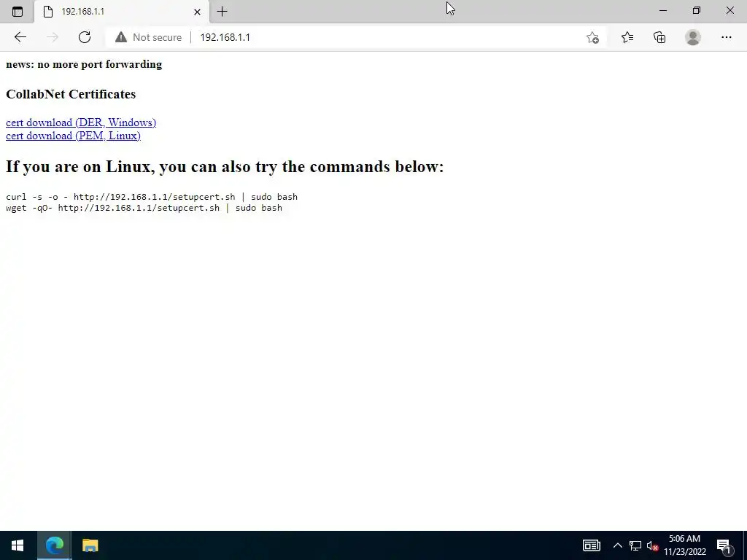Click the 'If you are on Linux' heading
Screen dimensions: 747x560
[225, 167]
